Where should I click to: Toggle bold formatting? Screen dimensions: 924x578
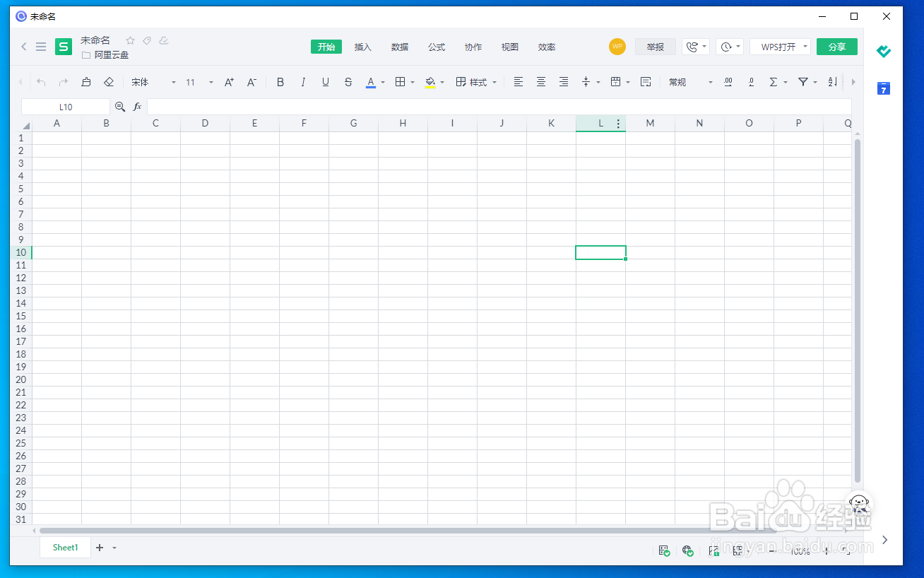tap(280, 82)
